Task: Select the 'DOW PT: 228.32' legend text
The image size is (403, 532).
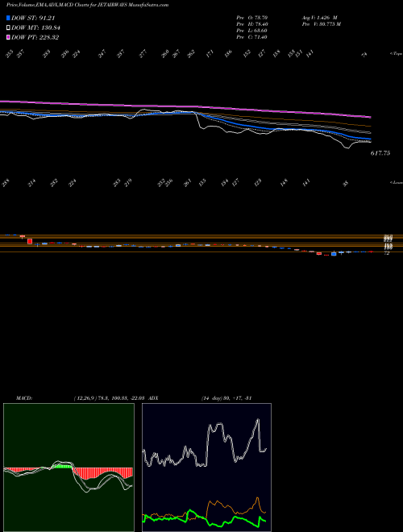Action: coord(35,37)
